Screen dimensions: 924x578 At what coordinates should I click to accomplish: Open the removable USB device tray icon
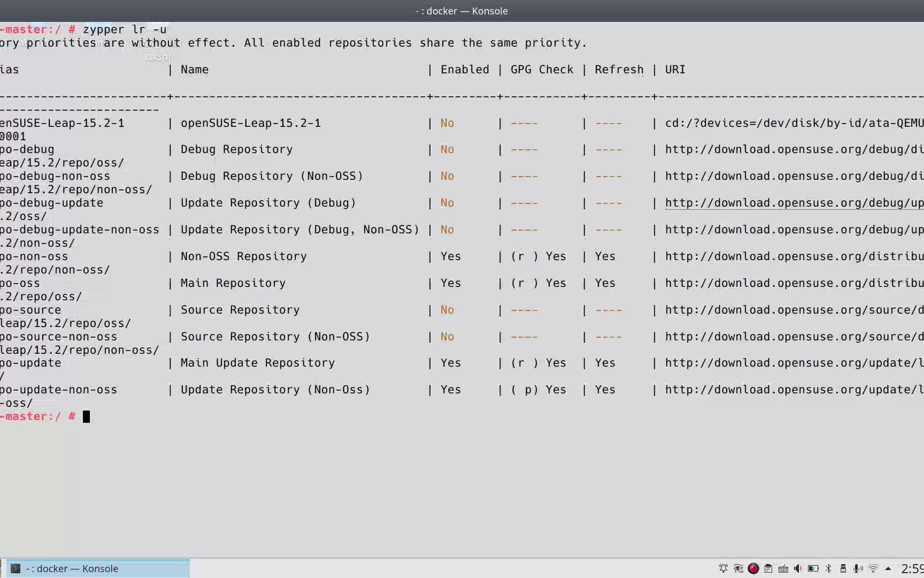click(x=843, y=568)
